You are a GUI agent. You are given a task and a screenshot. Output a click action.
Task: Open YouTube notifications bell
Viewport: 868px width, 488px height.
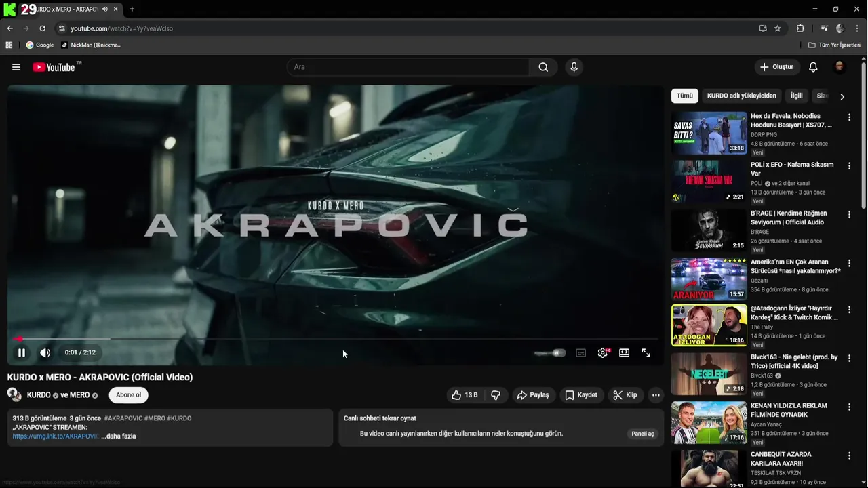[x=813, y=67]
